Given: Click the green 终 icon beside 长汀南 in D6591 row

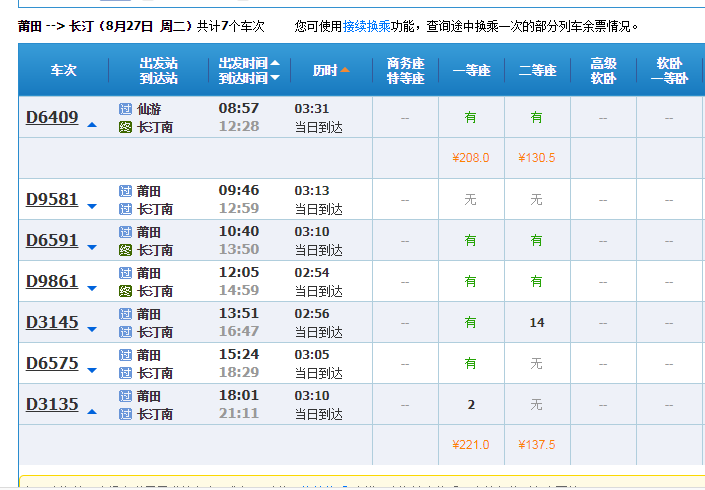Looking at the screenshot, I should pos(125,250).
